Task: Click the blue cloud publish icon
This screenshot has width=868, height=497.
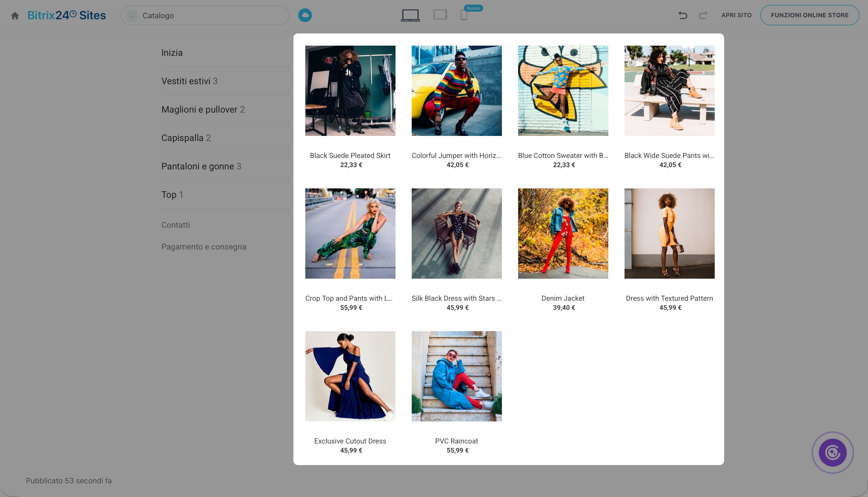Action: coord(305,15)
